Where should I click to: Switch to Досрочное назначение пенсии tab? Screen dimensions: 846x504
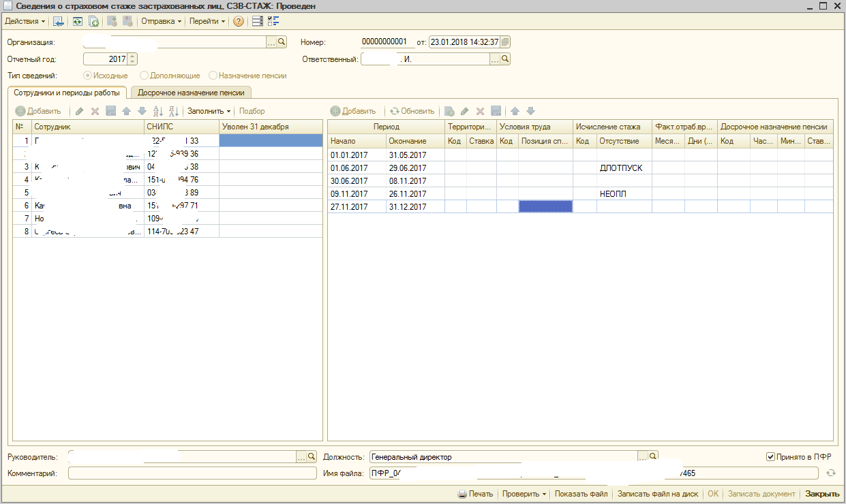[x=191, y=93]
